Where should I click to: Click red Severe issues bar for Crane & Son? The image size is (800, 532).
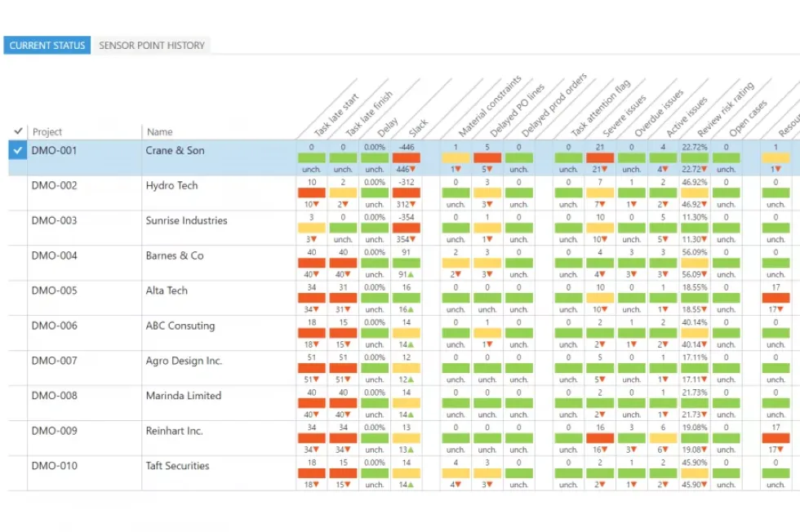pyautogui.click(x=600, y=157)
